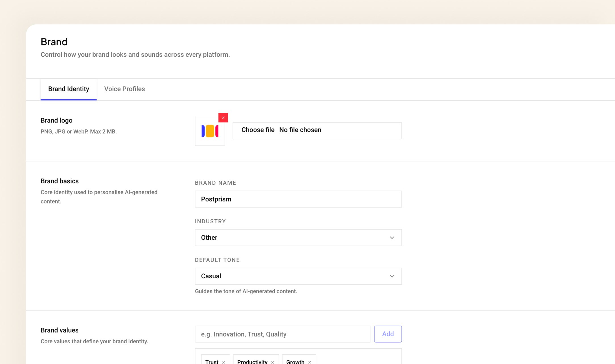Select the Brand Identity tab

pyautogui.click(x=69, y=89)
